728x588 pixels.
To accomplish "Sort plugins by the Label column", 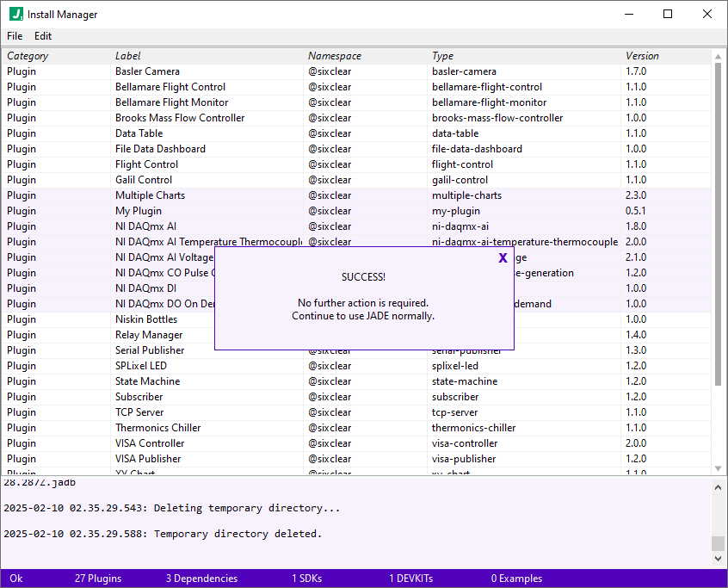I will tap(127, 55).
